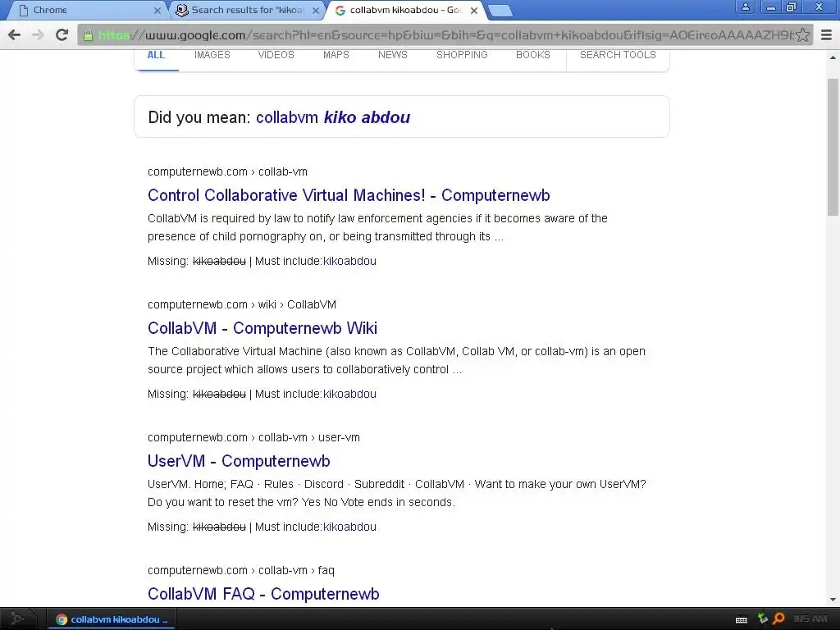Select the ALL search filter tab
Viewport: 840px width, 630px height.
pos(156,55)
